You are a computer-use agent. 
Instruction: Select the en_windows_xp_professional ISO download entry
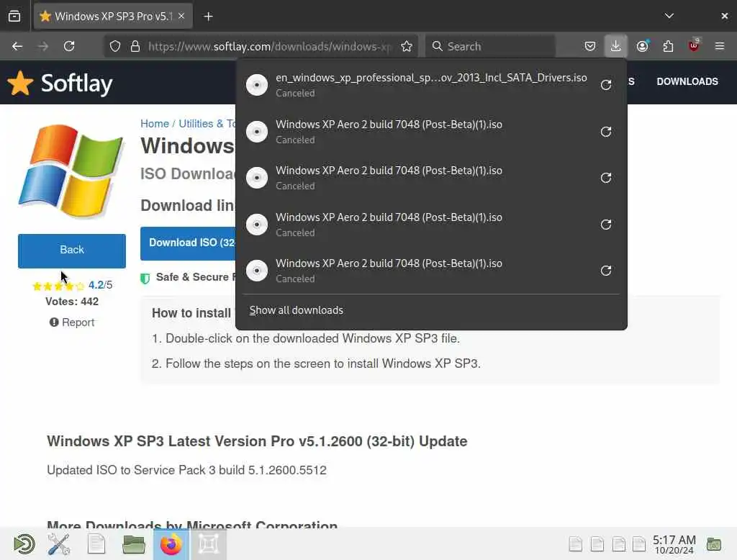tap(431, 85)
